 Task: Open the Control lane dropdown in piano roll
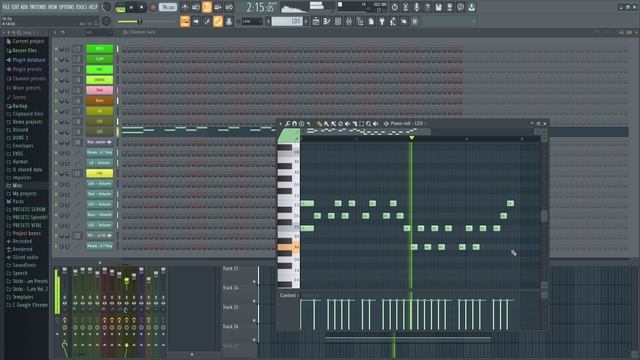point(289,295)
